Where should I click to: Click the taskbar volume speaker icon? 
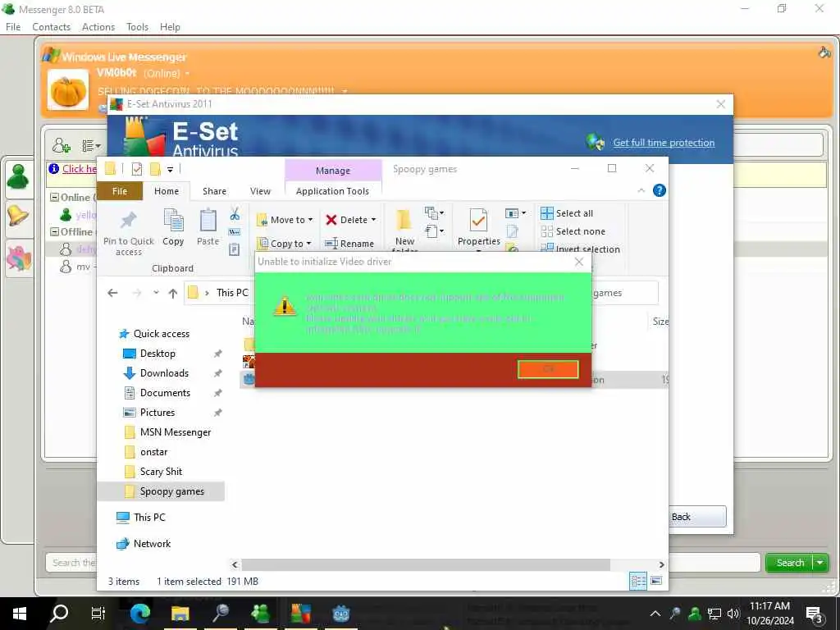733,614
